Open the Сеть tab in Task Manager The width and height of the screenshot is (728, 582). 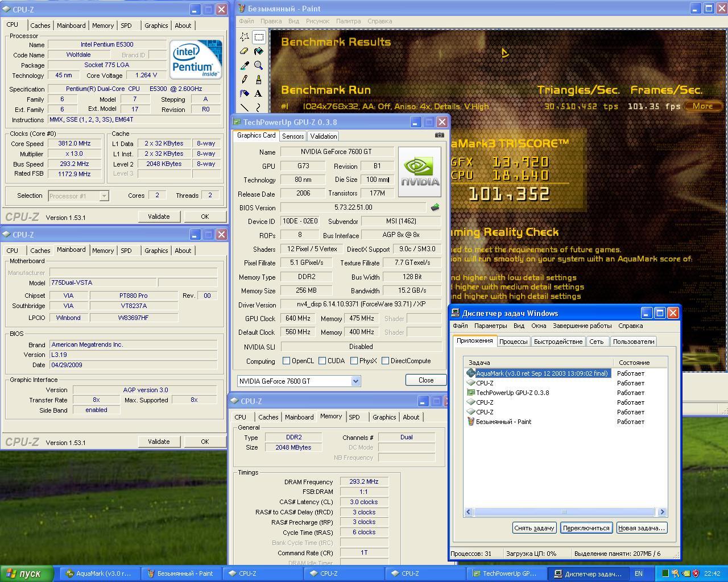(x=597, y=342)
